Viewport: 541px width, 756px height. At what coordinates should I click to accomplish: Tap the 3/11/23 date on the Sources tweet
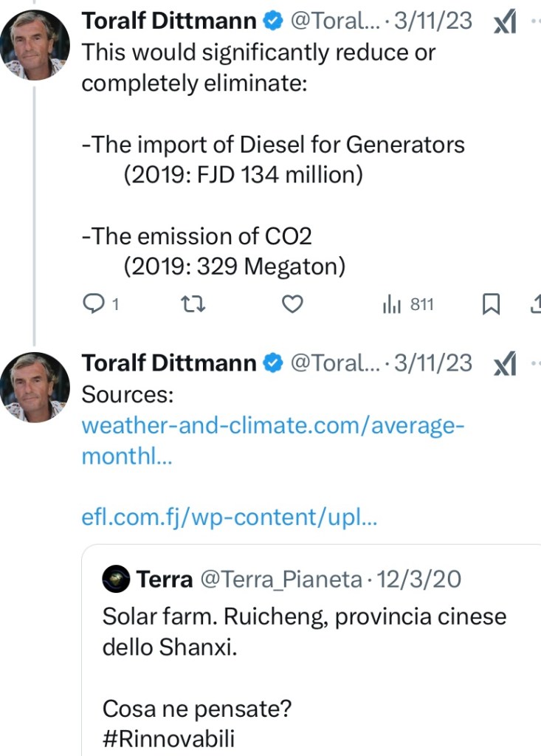[x=433, y=363]
